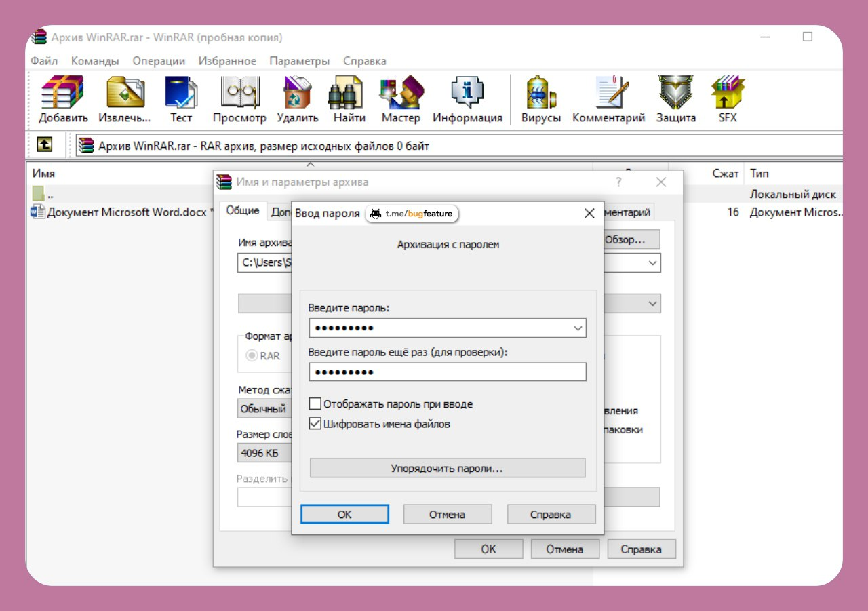Select the RAR archive format radio button
The image size is (868, 611).
click(252, 356)
